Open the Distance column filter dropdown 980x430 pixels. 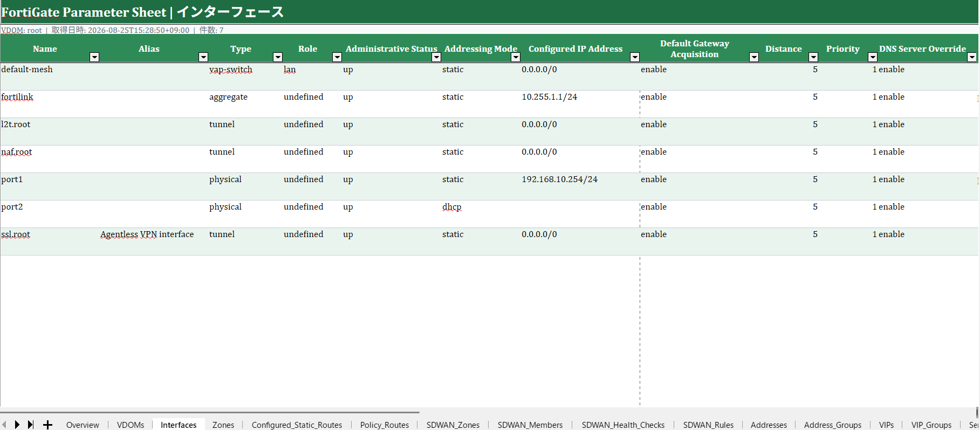(813, 57)
